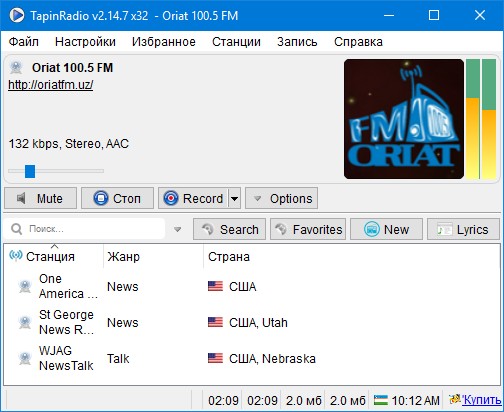Select the One America station row
The image size is (504, 412).
pyautogui.click(x=252, y=286)
